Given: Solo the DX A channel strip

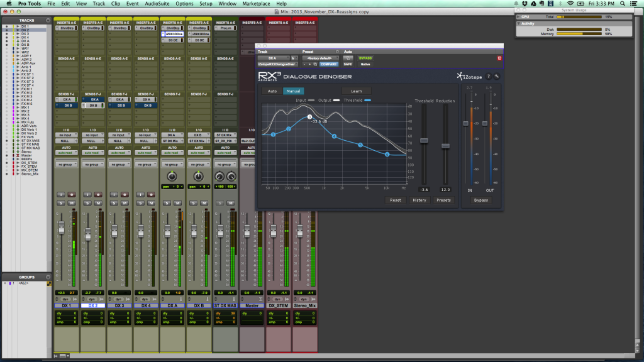Looking at the screenshot, I should tap(167, 202).
